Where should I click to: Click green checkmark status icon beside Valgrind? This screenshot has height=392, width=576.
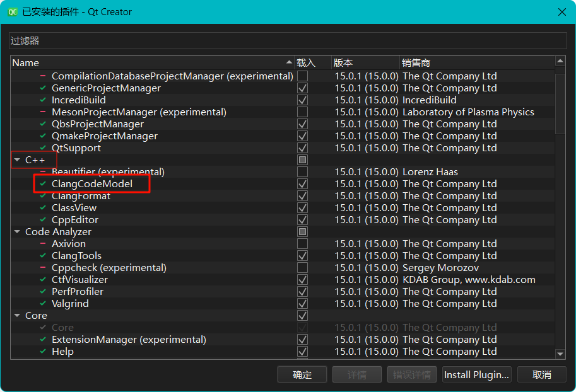[43, 304]
